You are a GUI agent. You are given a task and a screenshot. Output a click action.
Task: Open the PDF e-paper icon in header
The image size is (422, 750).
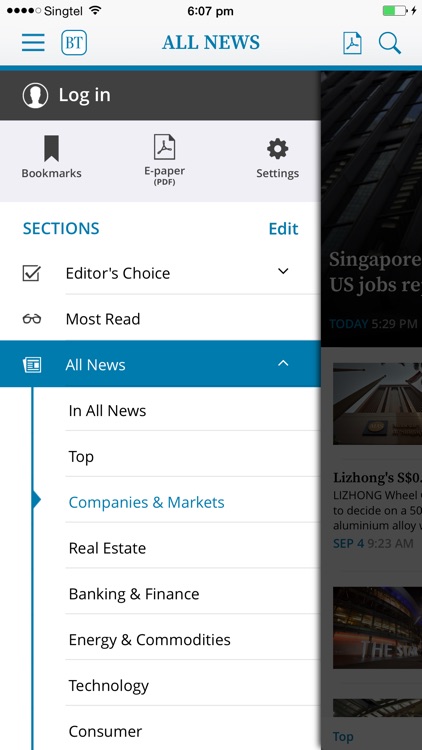point(353,43)
